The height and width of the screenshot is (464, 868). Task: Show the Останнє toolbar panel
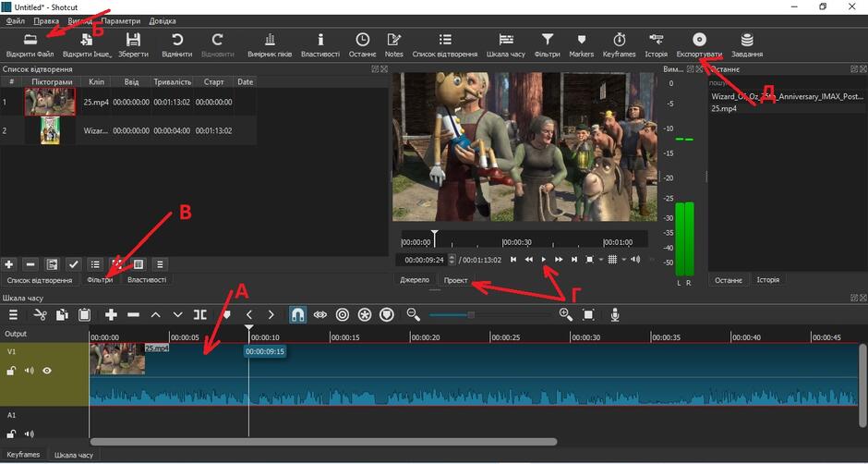click(x=362, y=45)
